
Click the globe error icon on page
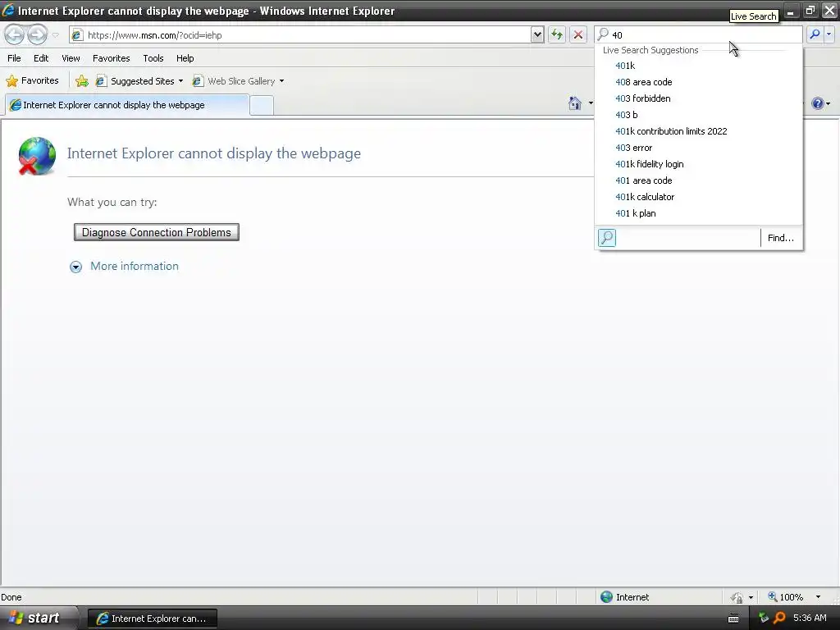coord(36,156)
